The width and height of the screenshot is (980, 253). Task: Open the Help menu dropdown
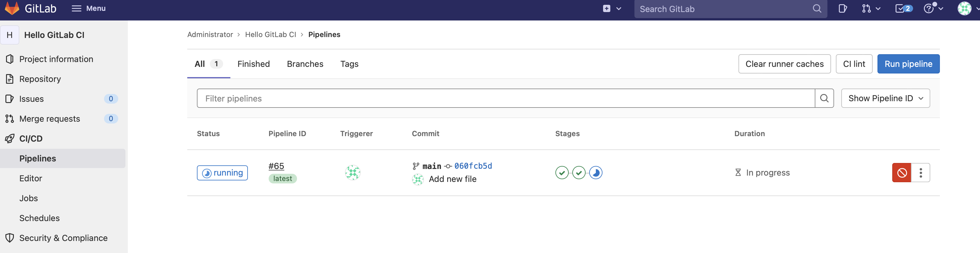(933, 9)
